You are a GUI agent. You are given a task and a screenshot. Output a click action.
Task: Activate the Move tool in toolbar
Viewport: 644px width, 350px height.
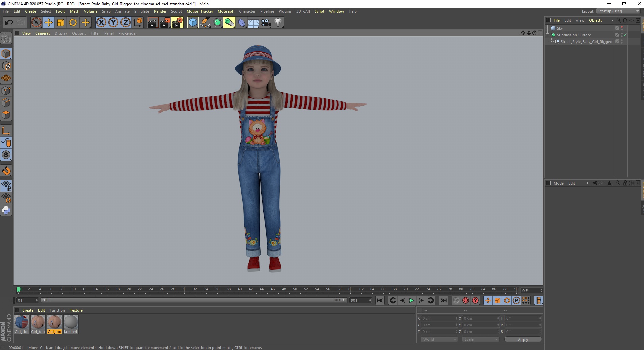pyautogui.click(x=48, y=23)
